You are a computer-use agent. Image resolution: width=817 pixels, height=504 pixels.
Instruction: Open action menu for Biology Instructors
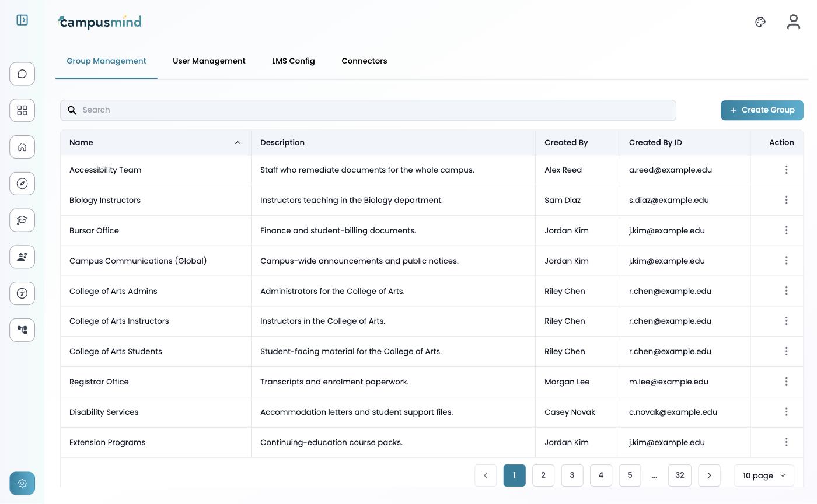click(786, 200)
